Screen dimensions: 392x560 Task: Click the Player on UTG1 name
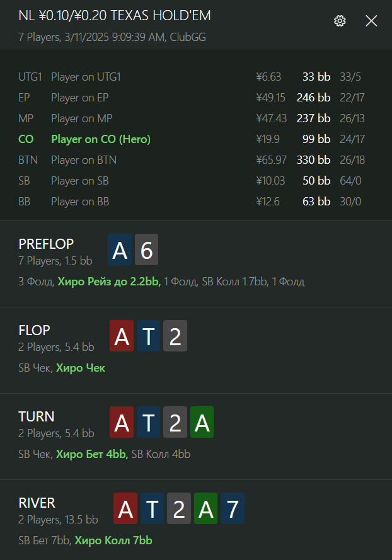tap(86, 77)
